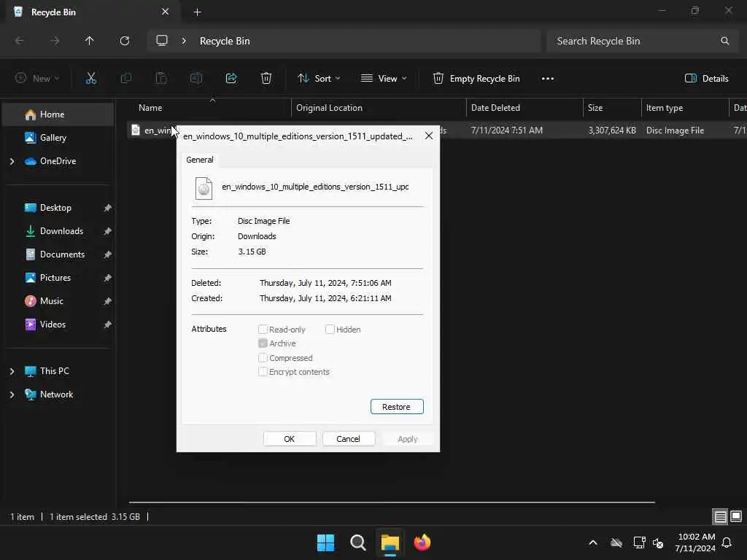
Task: Click Cancel in properties dialog
Action: (x=348, y=438)
